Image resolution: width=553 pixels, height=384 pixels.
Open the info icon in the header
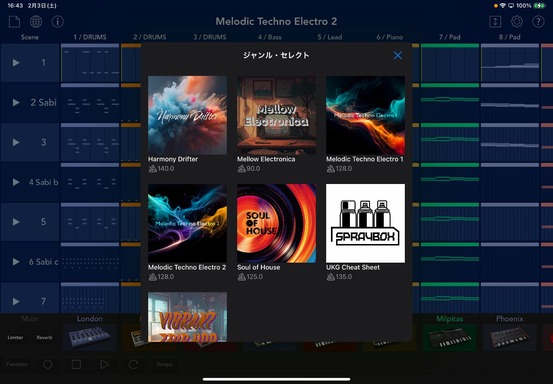[x=57, y=22]
